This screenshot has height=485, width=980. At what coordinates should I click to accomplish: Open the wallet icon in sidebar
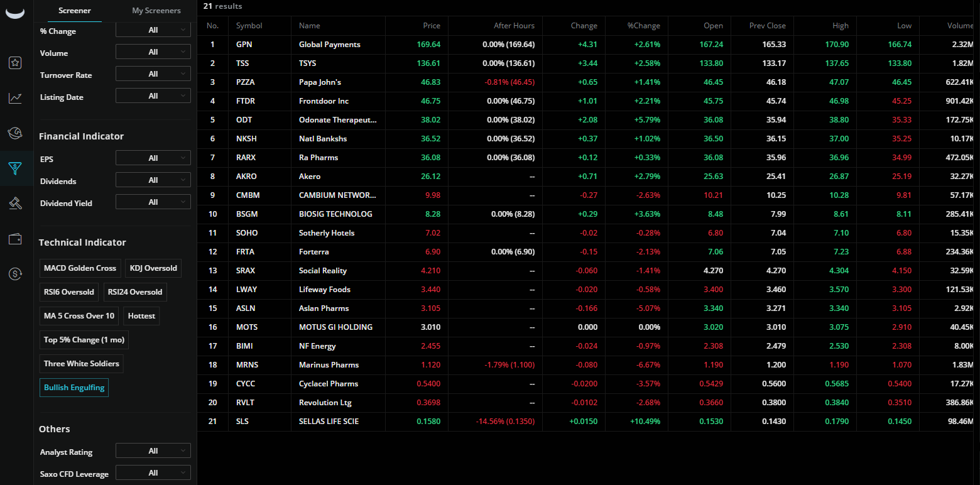pyautogui.click(x=16, y=239)
